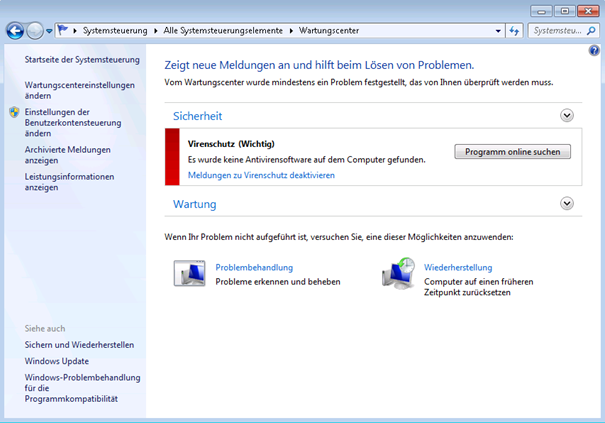The height and width of the screenshot is (423, 605).
Task: Expand arrow after Alle Systemsteuerungselemente
Action: pos(291,31)
